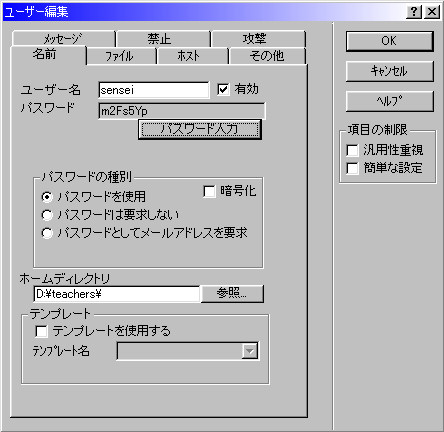
Task: Click the question mark help icon in title bar
Action: 414,12
